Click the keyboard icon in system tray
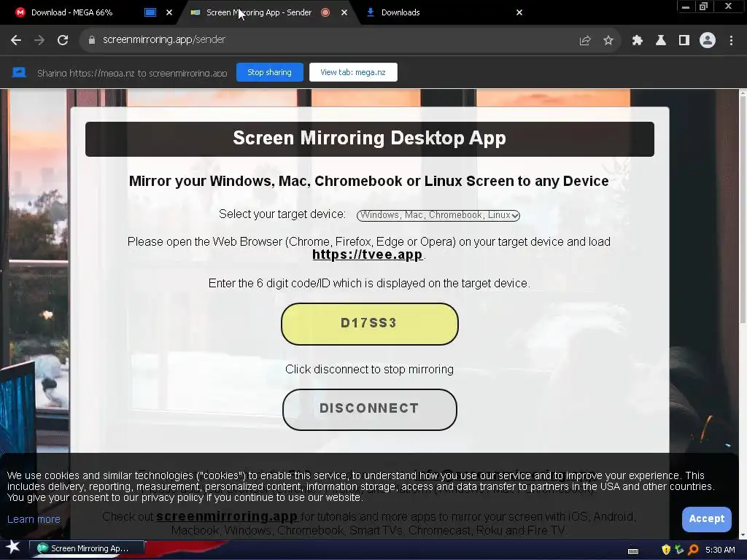This screenshot has height=560, width=747. 633,551
